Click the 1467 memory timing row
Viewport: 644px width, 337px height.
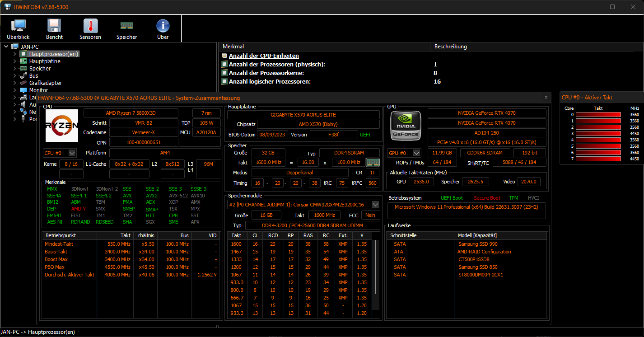click(300, 252)
